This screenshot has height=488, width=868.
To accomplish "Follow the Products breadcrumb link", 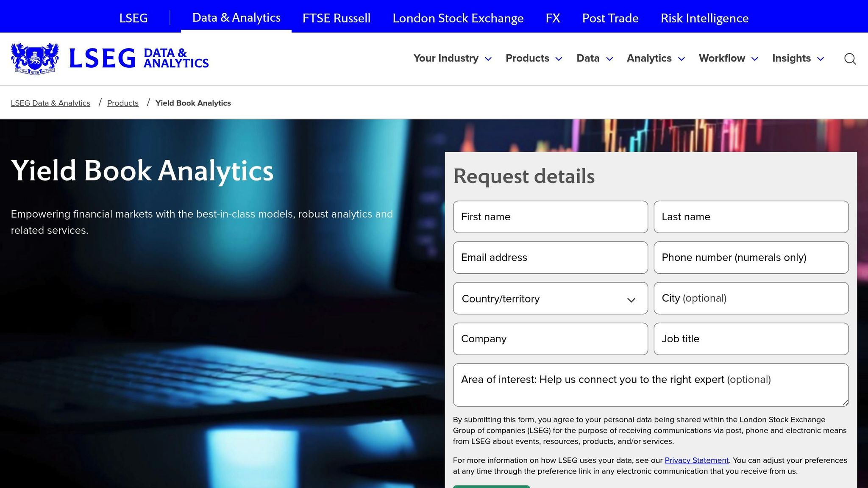I will pos(123,103).
